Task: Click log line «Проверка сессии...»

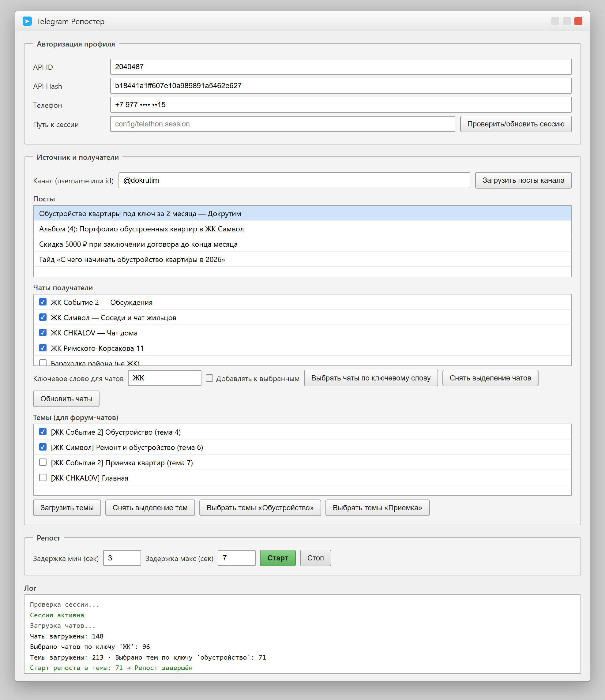Action: pos(65,605)
